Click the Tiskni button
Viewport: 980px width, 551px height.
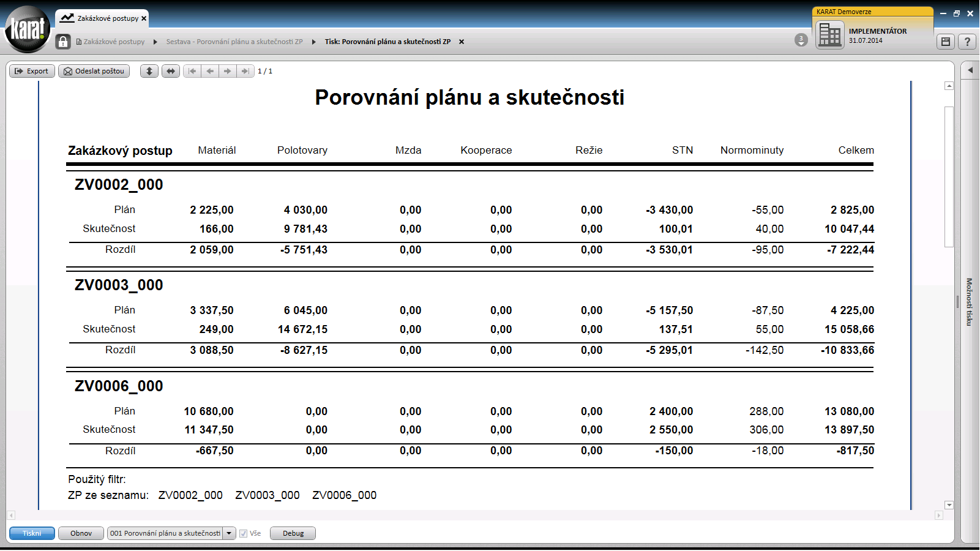pyautogui.click(x=32, y=533)
